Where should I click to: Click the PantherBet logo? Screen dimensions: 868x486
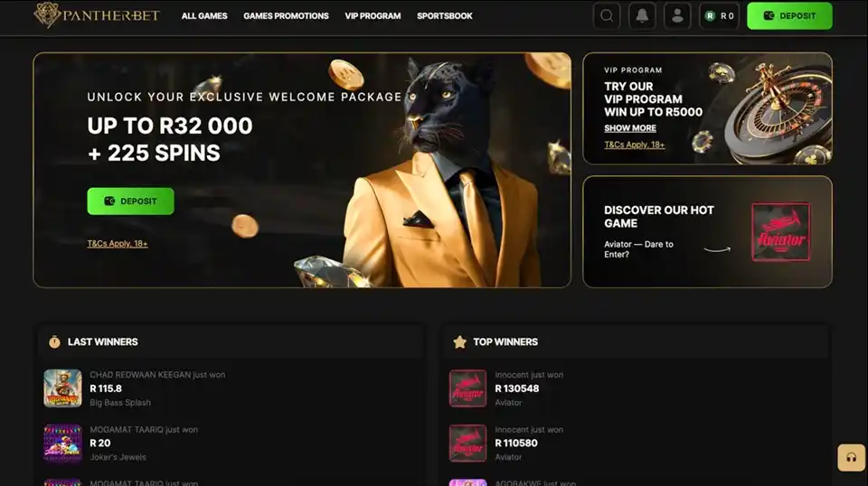[97, 15]
